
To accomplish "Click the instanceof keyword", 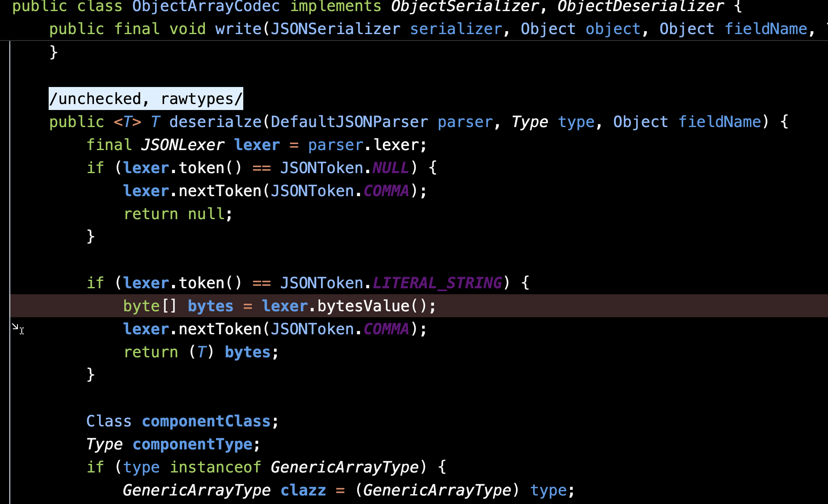I will pyautogui.click(x=216, y=467).
